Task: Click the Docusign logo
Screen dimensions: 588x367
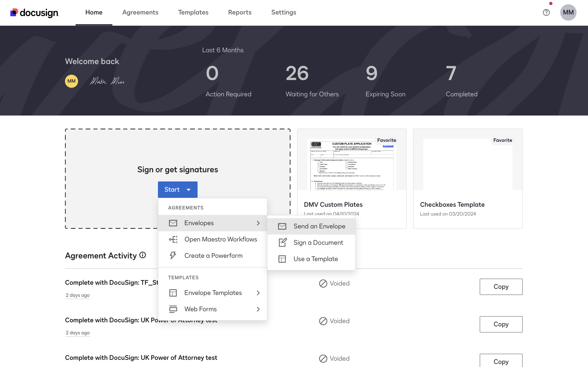Action: [34, 12]
